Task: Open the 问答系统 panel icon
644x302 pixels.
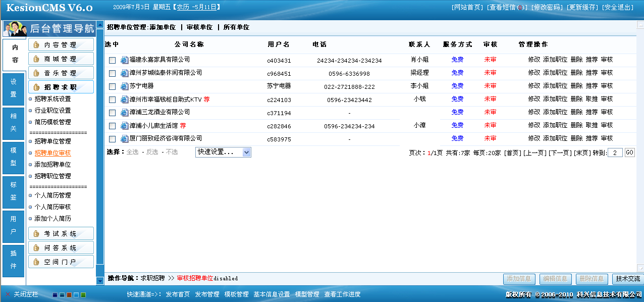Action: point(36,247)
